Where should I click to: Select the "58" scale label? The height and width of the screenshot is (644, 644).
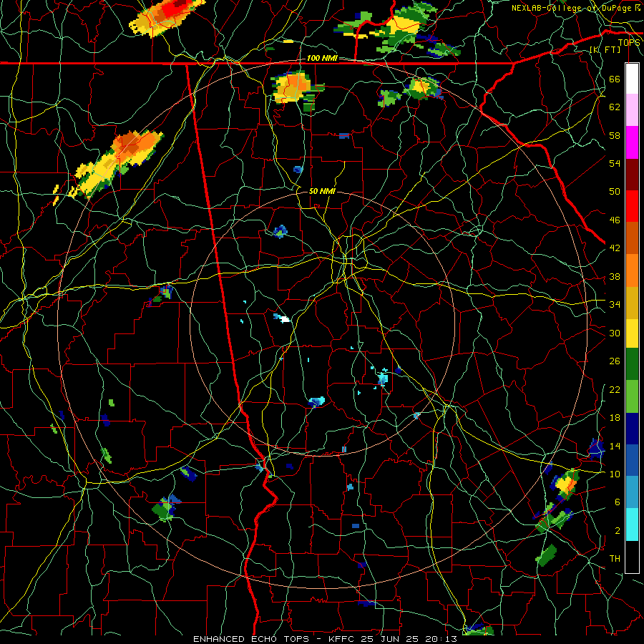[615, 135]
